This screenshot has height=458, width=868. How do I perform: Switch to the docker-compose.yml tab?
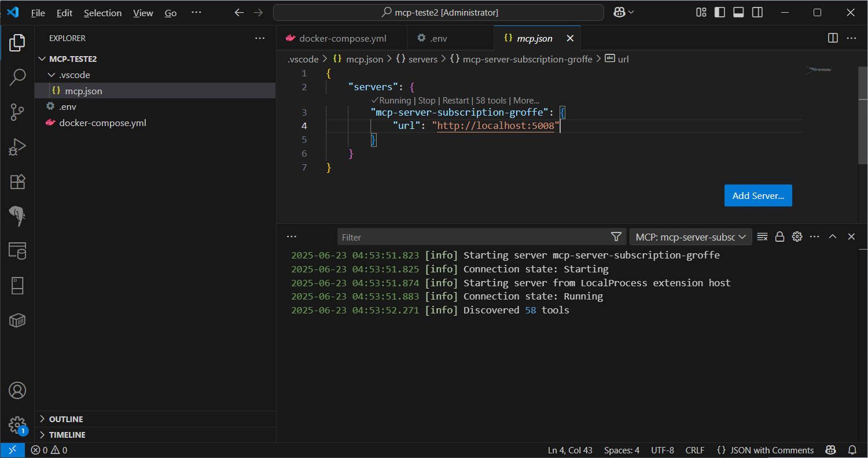pos(343,39)
